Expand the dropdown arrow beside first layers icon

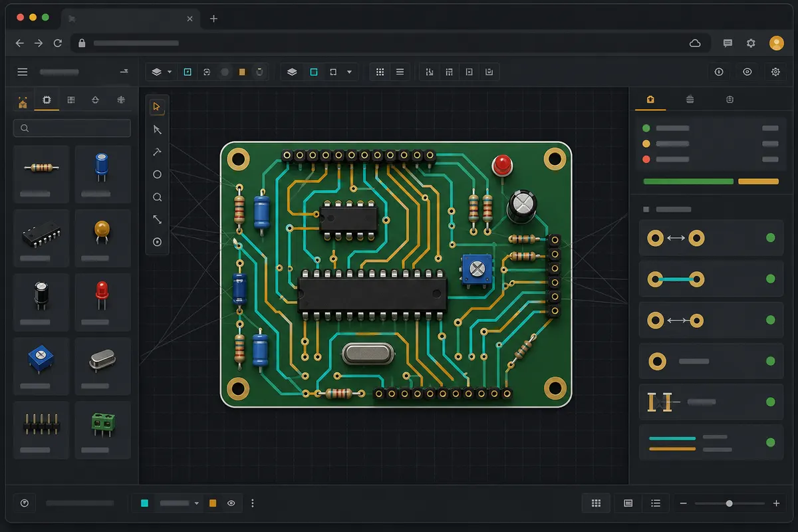coord(170,72)
